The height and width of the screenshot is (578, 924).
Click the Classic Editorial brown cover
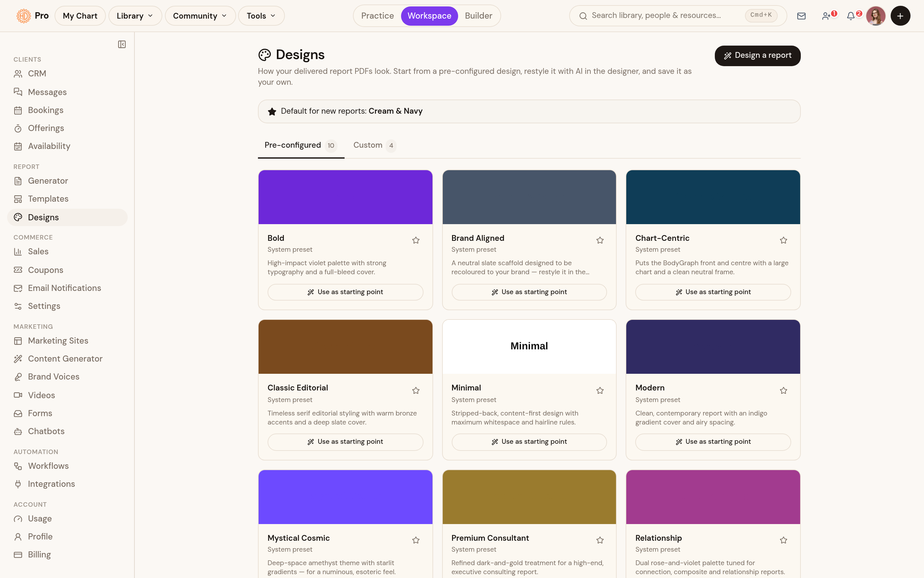[x=345, y=347]
